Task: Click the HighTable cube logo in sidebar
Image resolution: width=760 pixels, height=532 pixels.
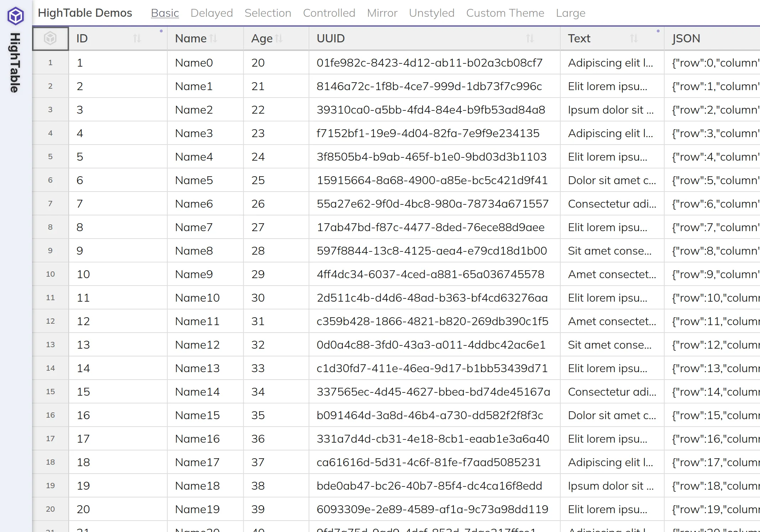Action: 16,16
